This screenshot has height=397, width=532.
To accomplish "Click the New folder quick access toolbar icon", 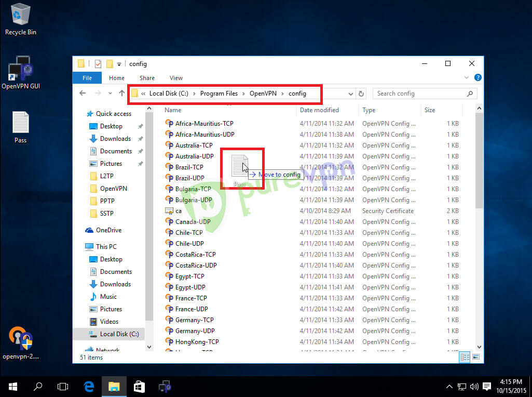I will click(109, 64).
